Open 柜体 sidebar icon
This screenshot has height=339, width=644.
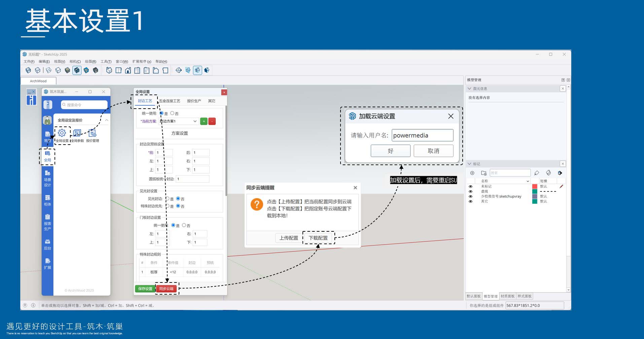click(47, 200)
